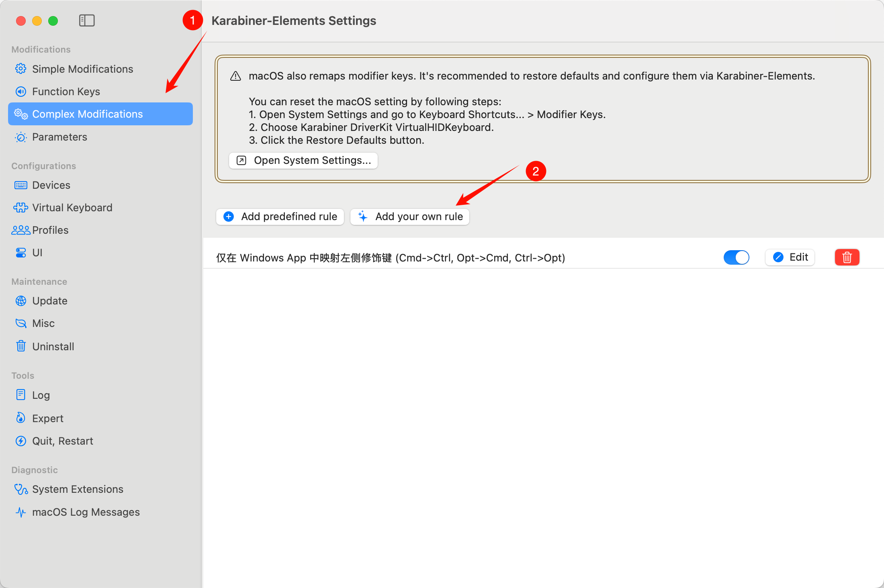This screenshot has height=588, width=884.
Task: Click the red trash delete rule icon
Action: tap(847, 257)
